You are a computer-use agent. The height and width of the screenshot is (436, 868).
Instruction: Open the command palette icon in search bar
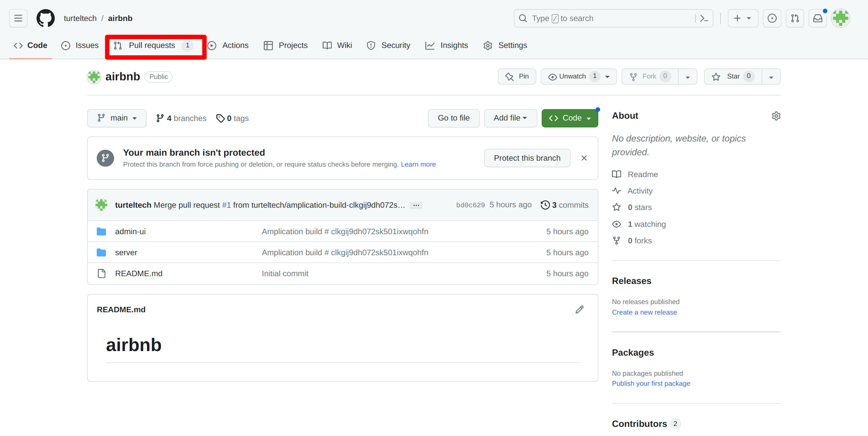[704, 18]
